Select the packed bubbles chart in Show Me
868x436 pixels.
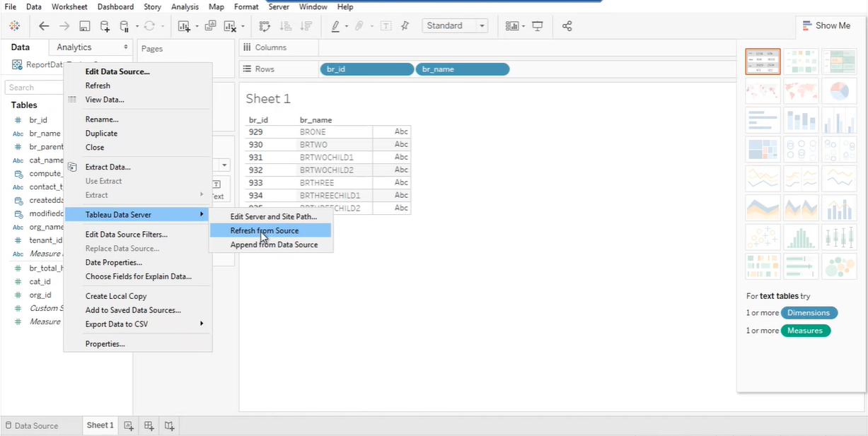tap(839, 267)
